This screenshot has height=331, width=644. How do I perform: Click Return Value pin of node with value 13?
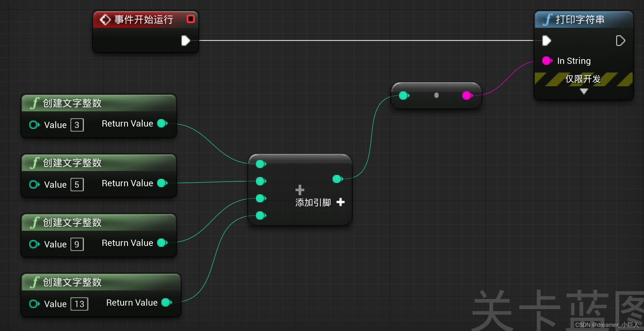point(166,302)
